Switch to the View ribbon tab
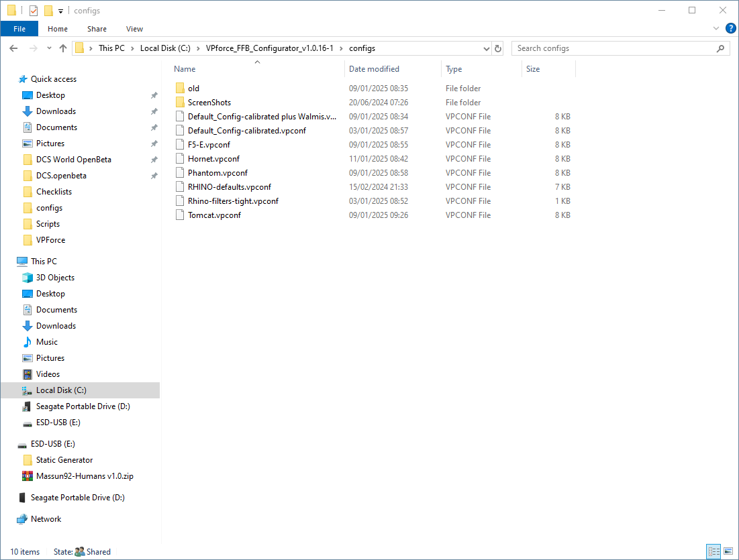 [134, 29]
